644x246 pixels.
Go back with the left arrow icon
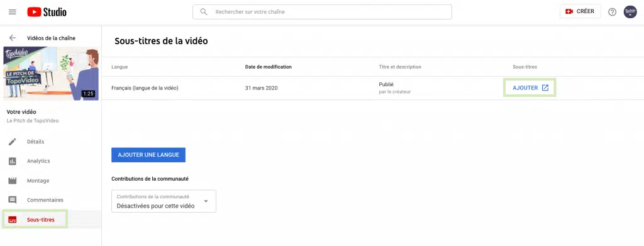point(13,38)
